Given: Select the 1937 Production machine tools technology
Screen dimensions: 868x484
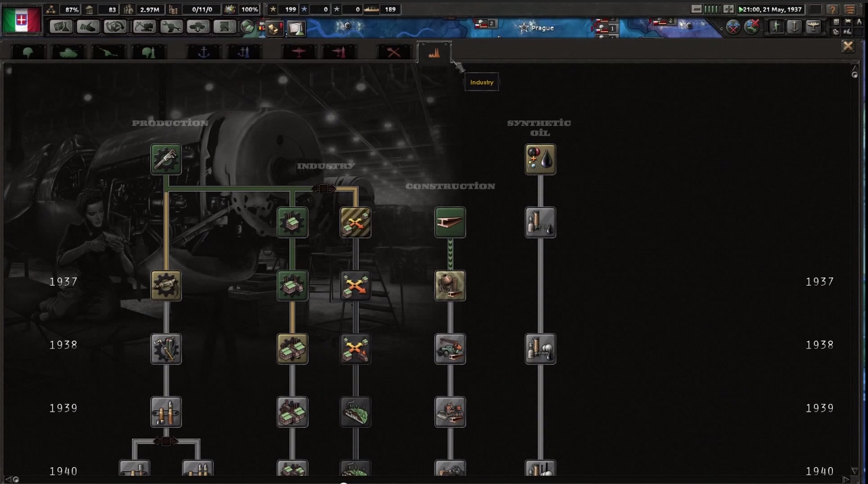Looking at the screenshot, I should [x=166, y=286].
